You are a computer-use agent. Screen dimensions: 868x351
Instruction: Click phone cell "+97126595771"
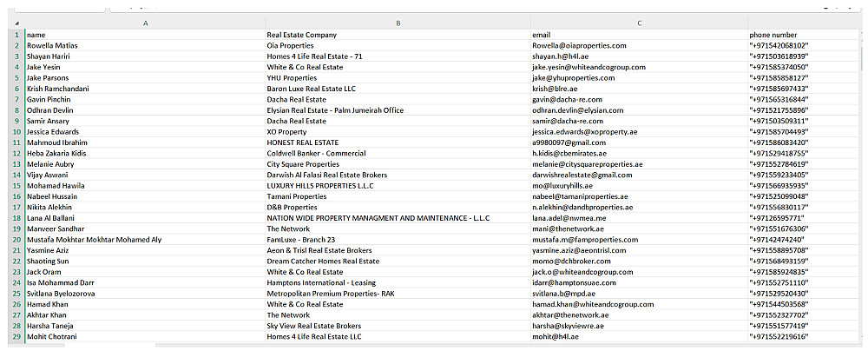pos(803,218)
